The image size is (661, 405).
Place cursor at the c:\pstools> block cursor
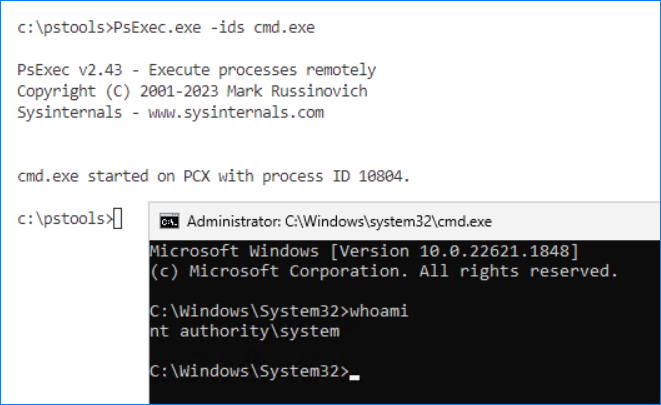click(118, 219)
